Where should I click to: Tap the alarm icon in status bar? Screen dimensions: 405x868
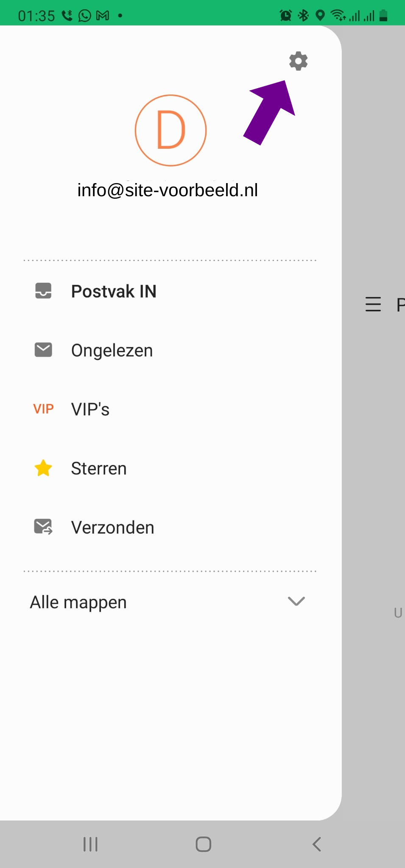pyautogui.click(x=286, y=16)
